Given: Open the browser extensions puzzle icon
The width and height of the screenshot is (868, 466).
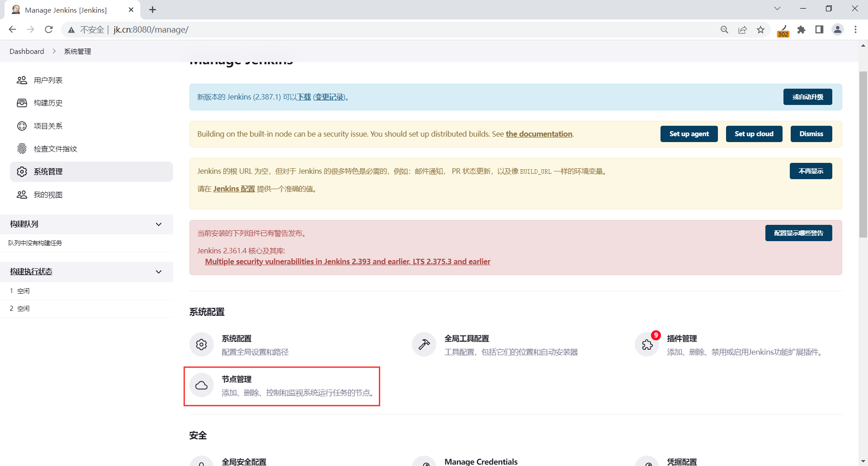Looking at the screenshot, I should point(801,29).
